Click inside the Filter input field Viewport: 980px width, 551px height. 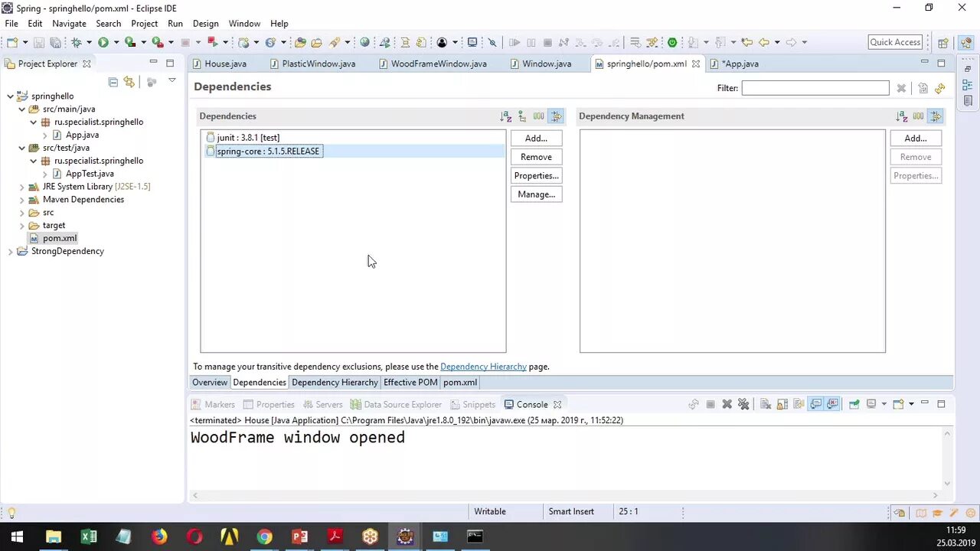815,88
